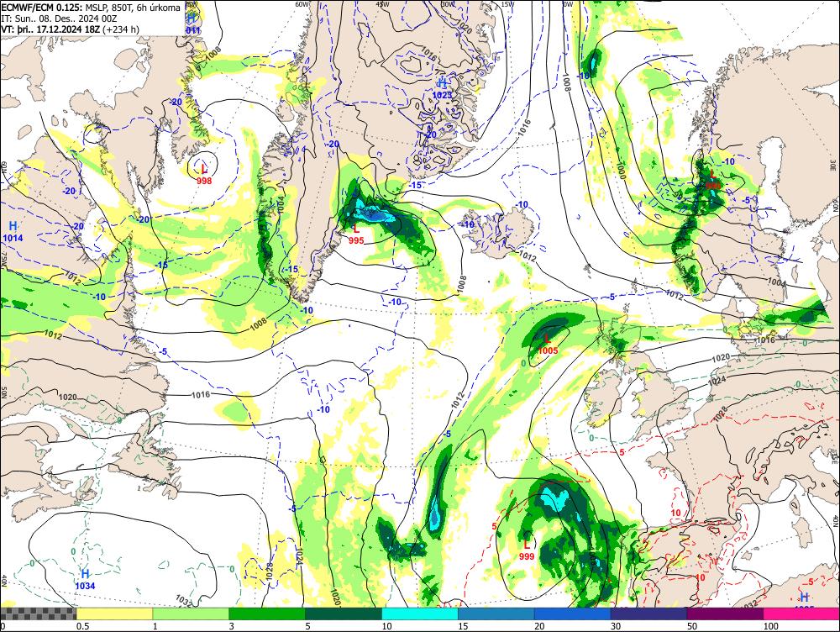
Task: Click the ECMWF/ECM 0.125 model title text
Action: tap(42, 8)
